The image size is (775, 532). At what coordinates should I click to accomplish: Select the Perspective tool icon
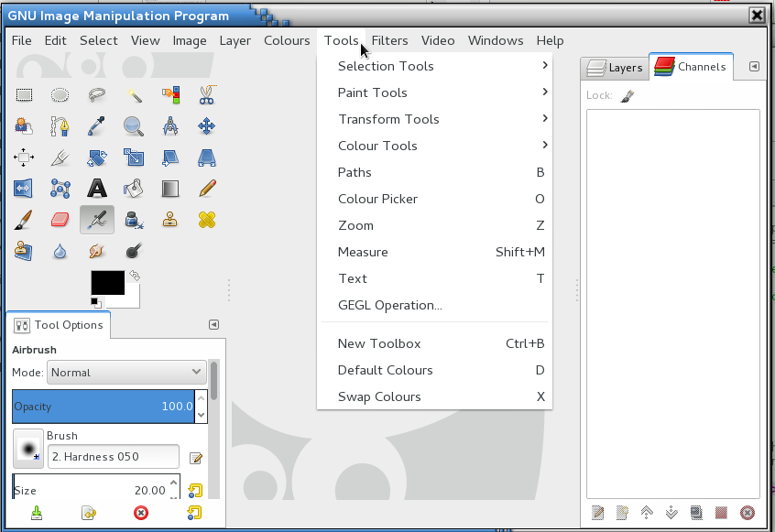click(207, 157)
